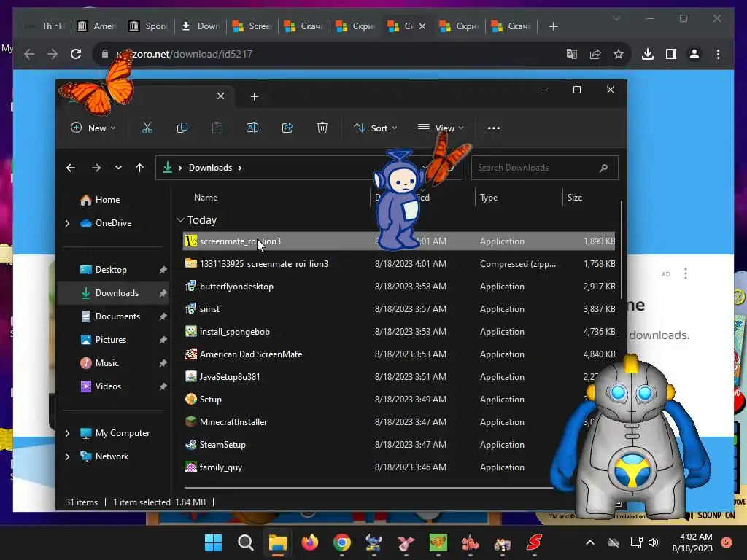
Task: Click the Search Downloads field
Action: tap(544, 168)
